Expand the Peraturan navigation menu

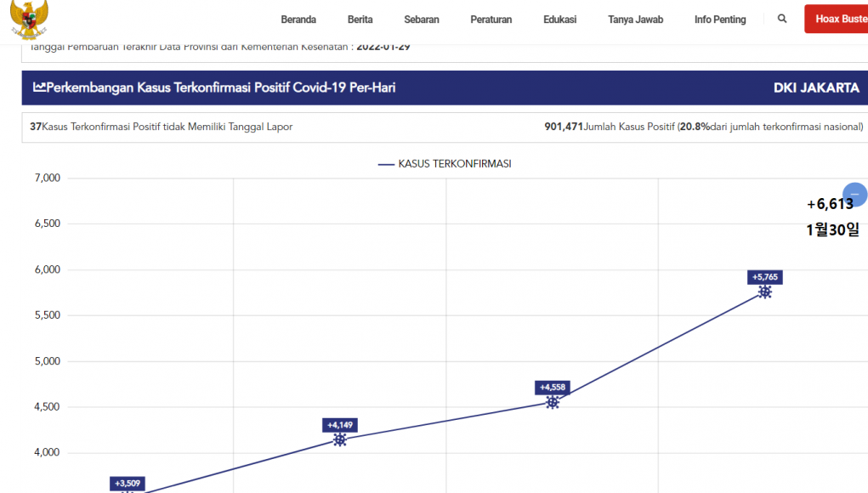(491, 20)
